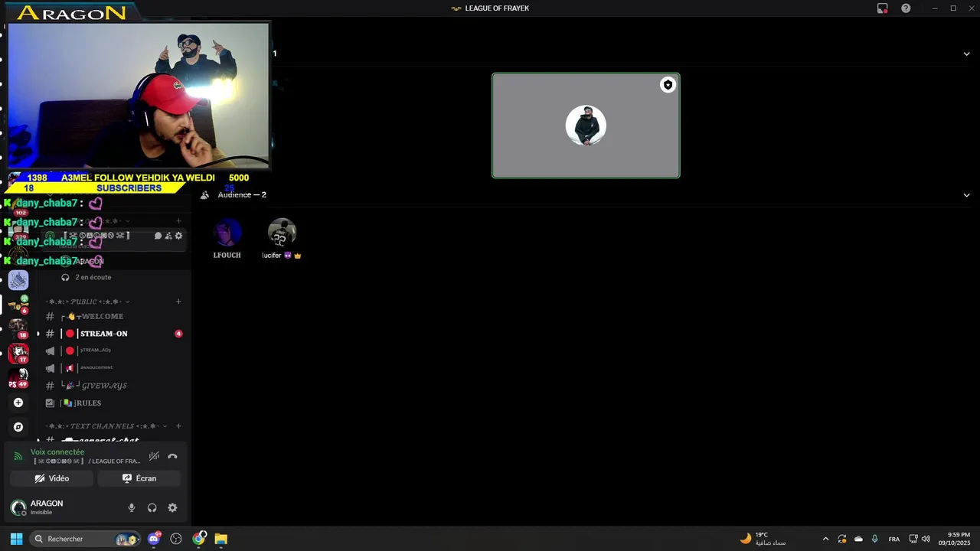The height and width of the screenshot is (551, 980).
Task: Open Discover servers compass icon
Action: [x=18, y=427]
